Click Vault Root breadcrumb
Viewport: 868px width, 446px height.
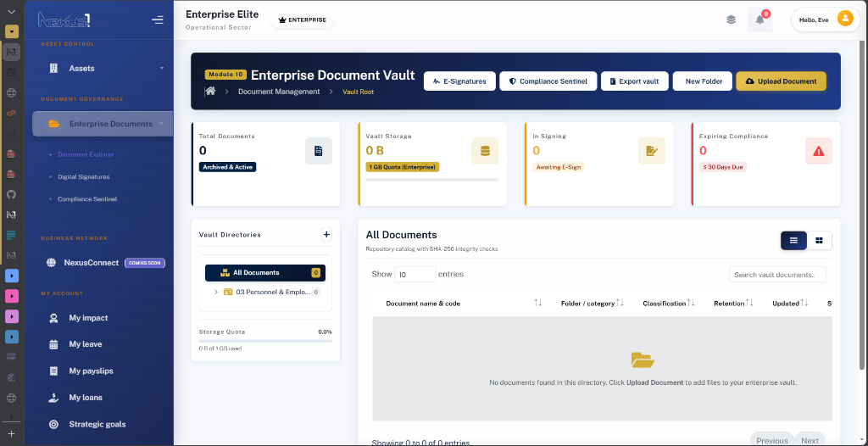359,92
